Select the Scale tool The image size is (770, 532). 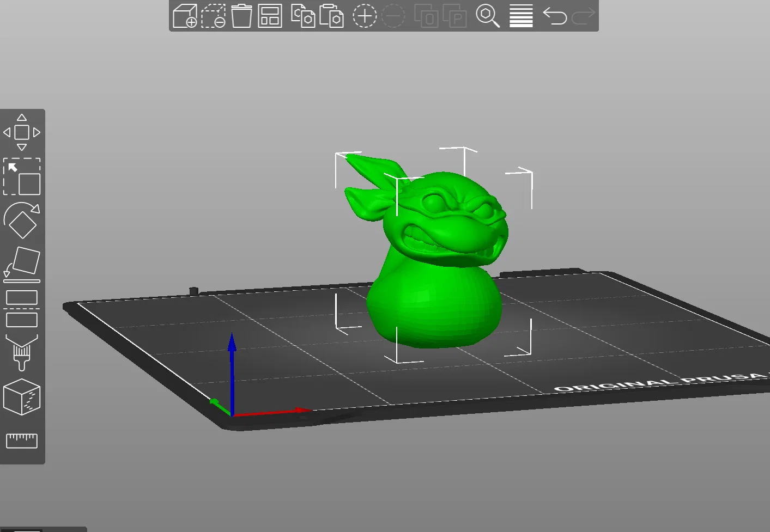[22, 176]
